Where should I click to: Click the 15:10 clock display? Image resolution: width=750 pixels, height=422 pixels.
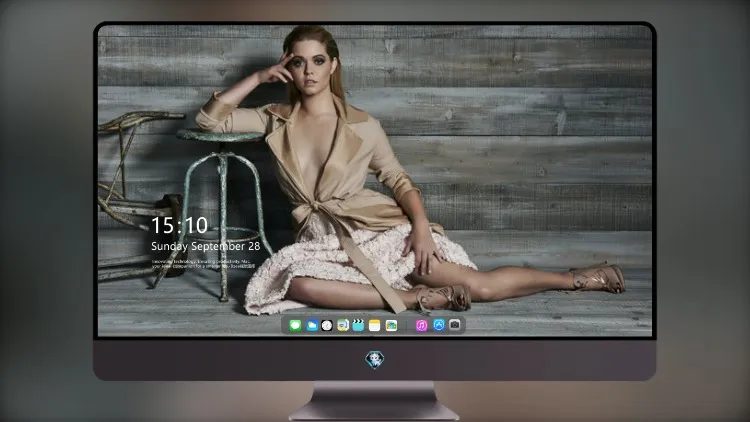point(179,225)
